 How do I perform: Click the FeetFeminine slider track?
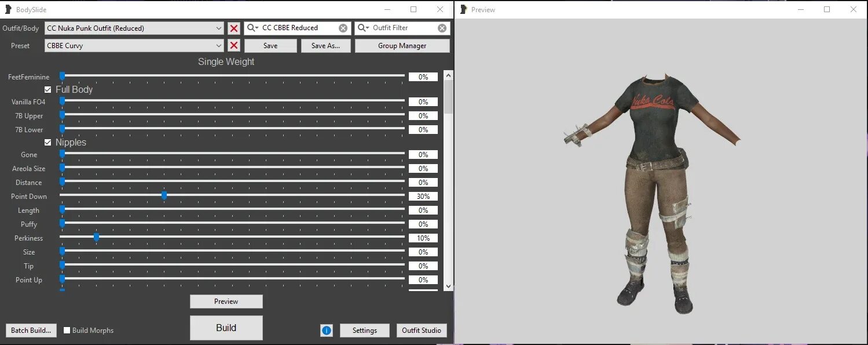coord(232,76)
